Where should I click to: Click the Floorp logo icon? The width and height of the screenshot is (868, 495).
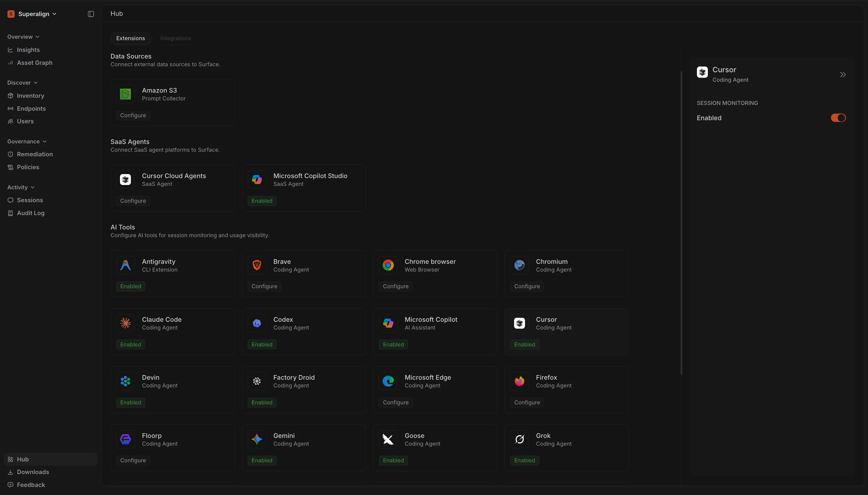125,439
